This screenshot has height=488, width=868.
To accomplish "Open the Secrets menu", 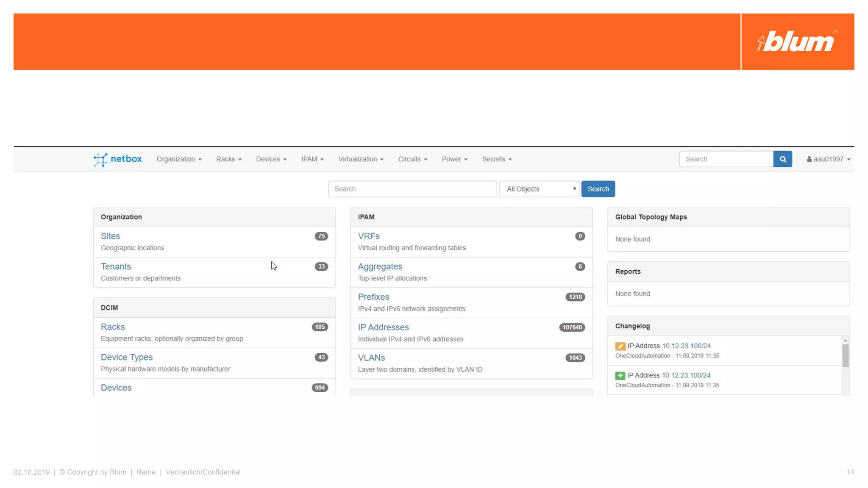I will [497, 159].
